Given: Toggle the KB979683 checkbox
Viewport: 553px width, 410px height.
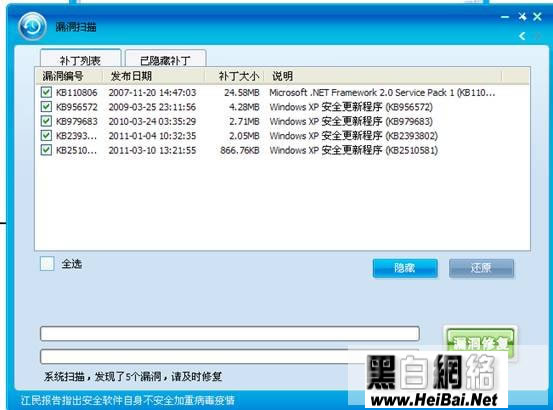Looking at the screenshot, I should point(46,121).
